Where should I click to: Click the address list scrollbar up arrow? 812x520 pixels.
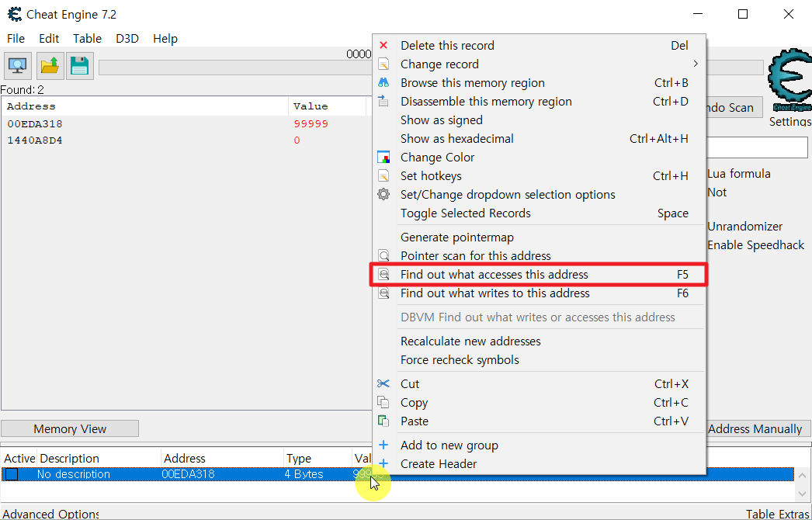803,476
